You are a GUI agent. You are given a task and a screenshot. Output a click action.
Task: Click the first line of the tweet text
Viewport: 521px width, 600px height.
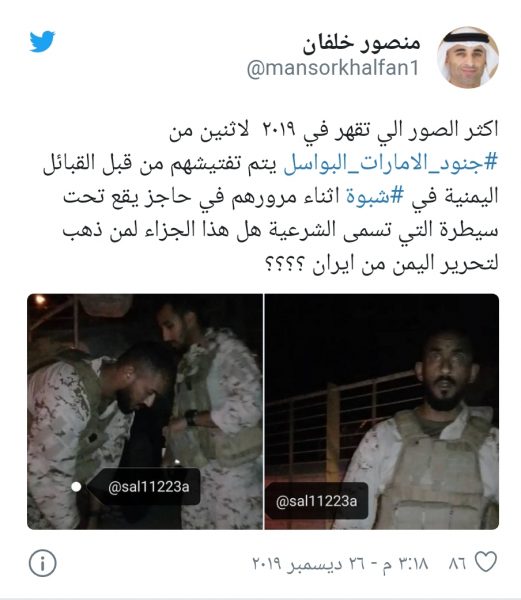click(334, 130)
